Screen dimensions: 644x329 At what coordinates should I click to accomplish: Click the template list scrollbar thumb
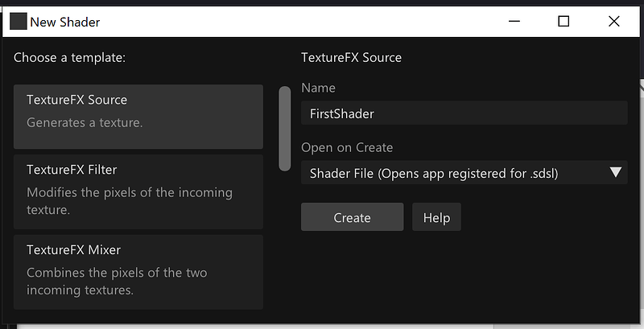coord(285,128)
